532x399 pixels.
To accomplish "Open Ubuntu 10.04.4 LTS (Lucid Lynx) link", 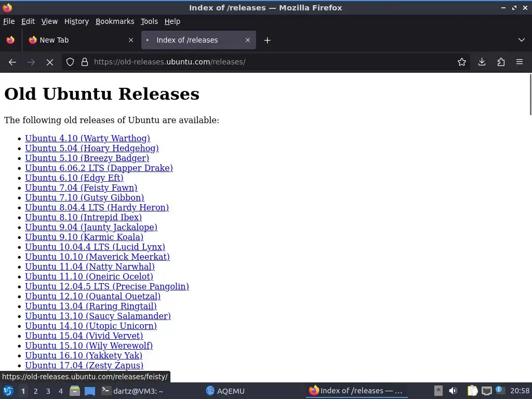I will point(95,247).
